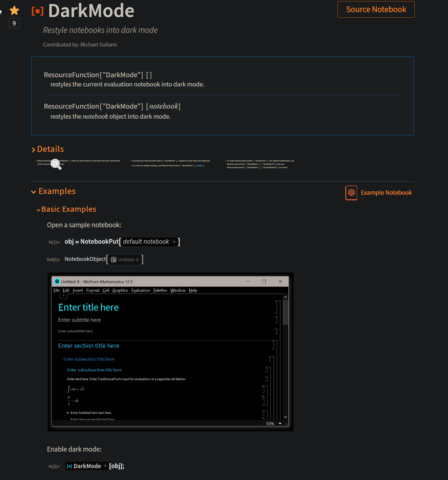Open the Evaluation menu
448x480 pixels.
pos(141,290)
